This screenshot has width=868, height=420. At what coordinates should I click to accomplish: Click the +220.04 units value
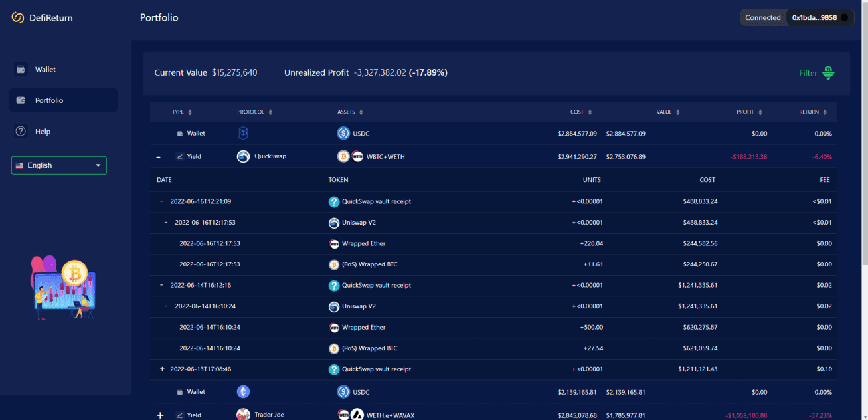[x=591, y=243]
